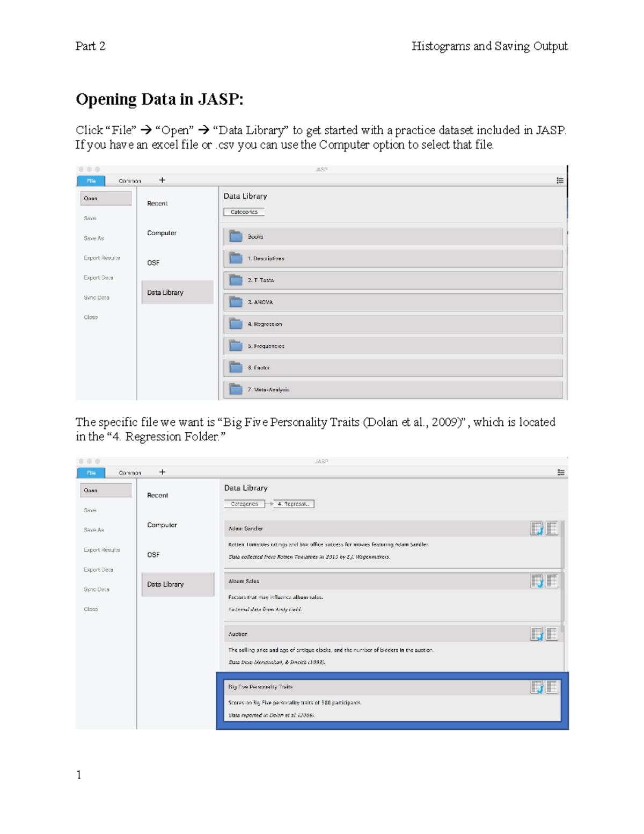644x834 pixels.
Task: Open Adam Sandler dataset spreadsheet icon
Action: (551, 528)
